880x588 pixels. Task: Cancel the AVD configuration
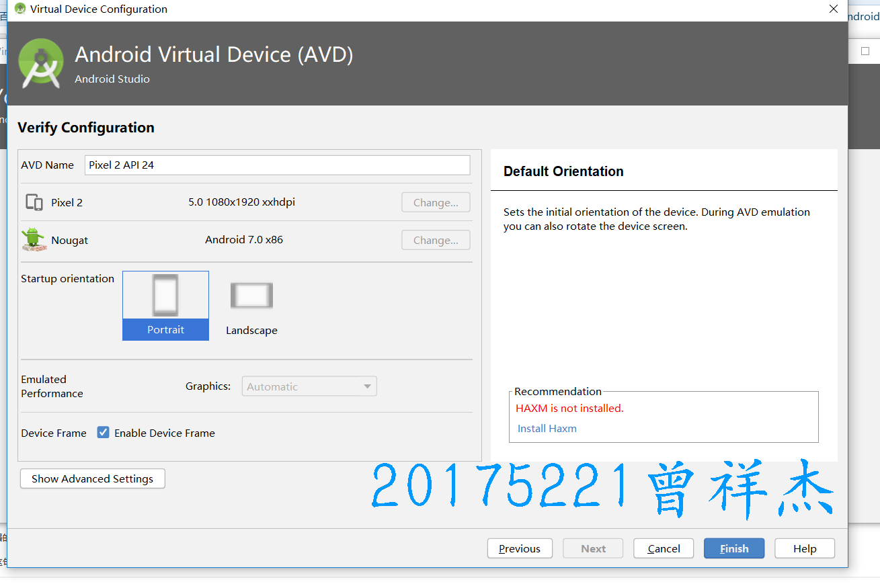click(664, 548)
